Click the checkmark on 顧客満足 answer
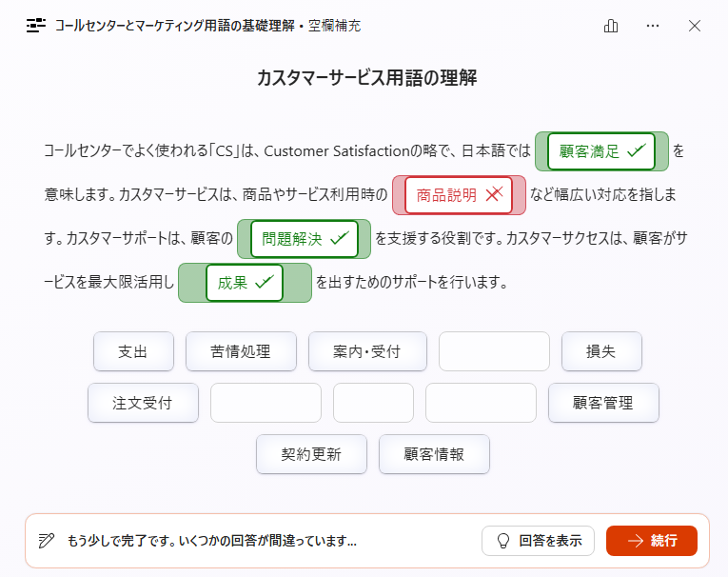The image size is (728, 577). point(637,151)
